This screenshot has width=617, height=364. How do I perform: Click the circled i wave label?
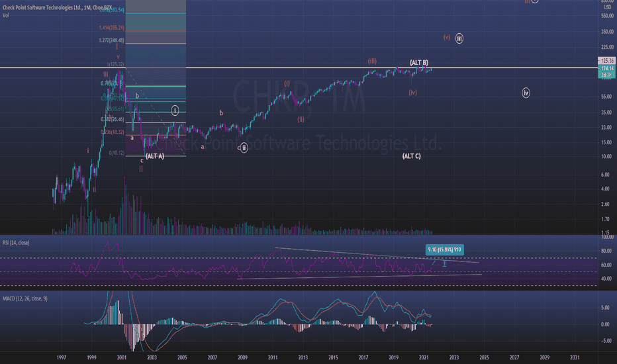coord(175,111)
